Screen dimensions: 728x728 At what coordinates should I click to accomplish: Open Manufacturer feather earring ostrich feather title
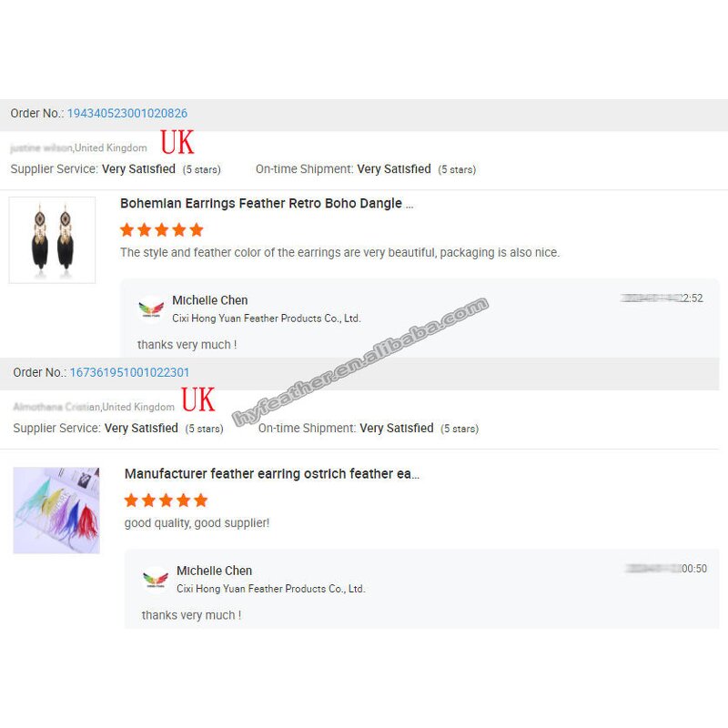point(271,473)
